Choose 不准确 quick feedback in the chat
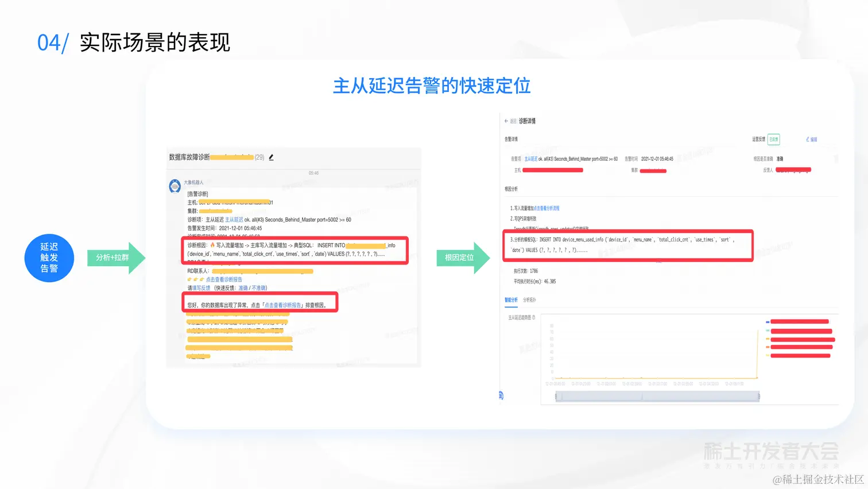868x489 pixels. click(x=258, y=288)
